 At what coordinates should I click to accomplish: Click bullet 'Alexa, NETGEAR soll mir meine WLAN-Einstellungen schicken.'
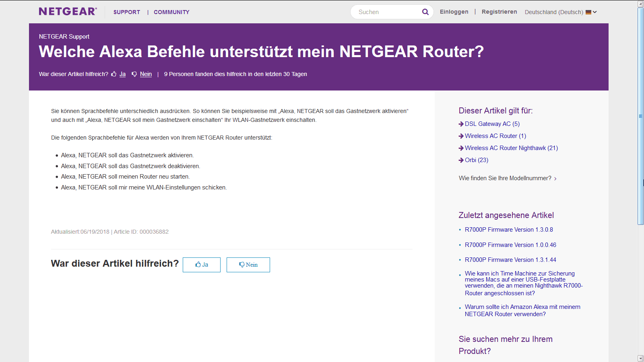144,187
